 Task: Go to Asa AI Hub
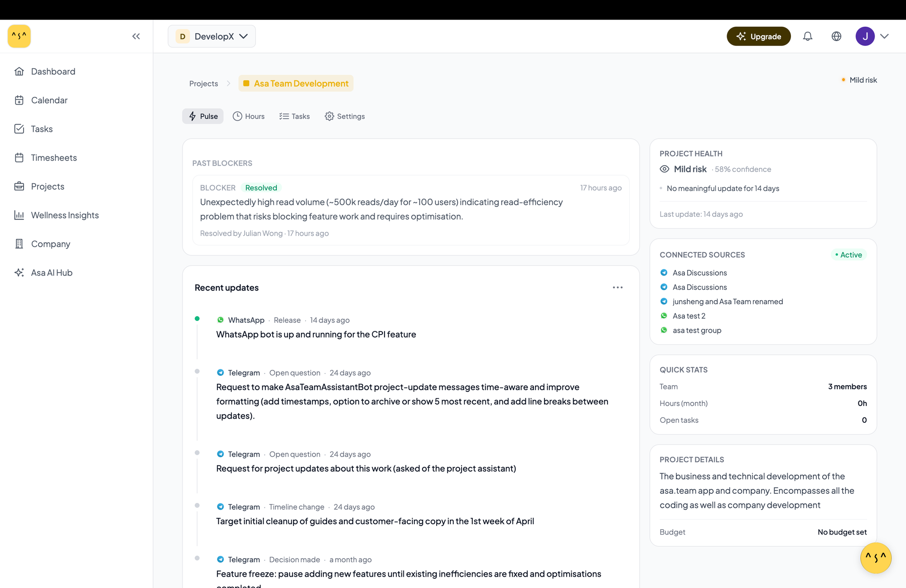[52, 272]
